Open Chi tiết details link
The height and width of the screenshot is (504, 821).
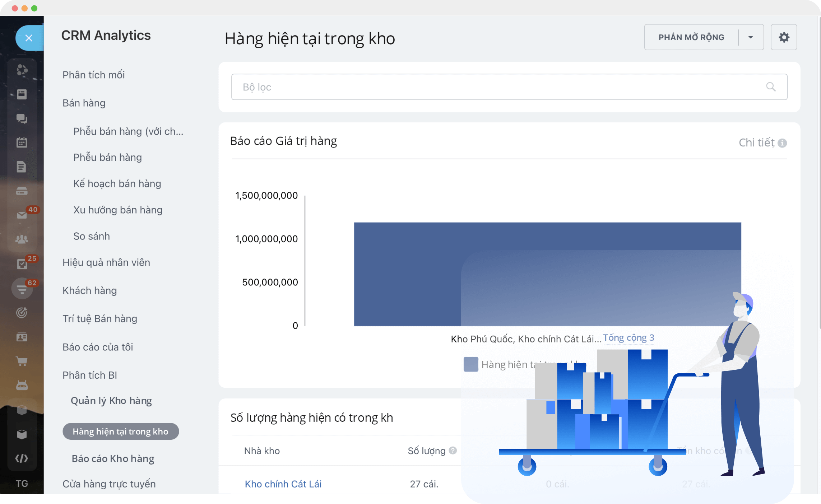click(757, 143)
